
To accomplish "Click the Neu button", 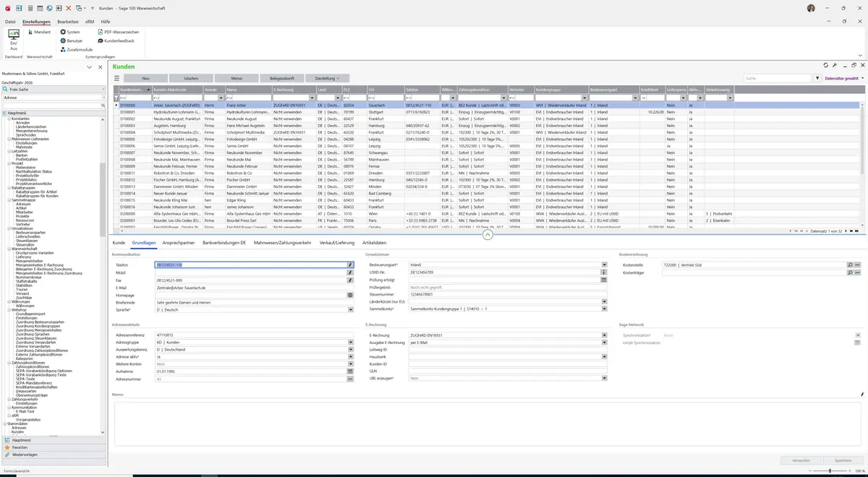I will 145,78.
